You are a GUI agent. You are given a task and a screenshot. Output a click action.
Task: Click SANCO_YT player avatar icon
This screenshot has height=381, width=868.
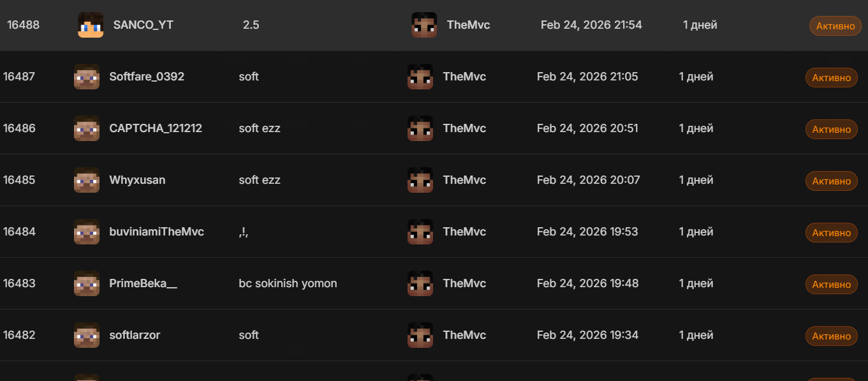[x=91, y=25]
